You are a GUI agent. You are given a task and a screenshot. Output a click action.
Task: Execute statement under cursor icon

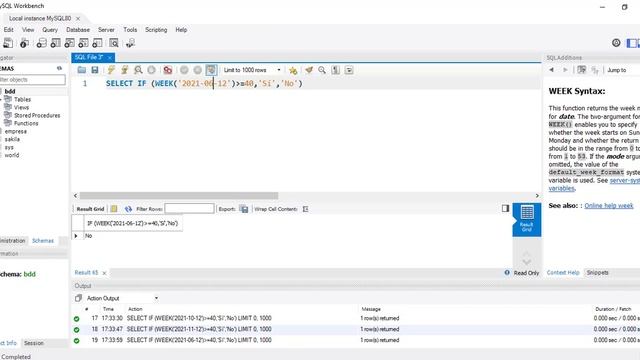pyautogui.click(x=124, y=70)
